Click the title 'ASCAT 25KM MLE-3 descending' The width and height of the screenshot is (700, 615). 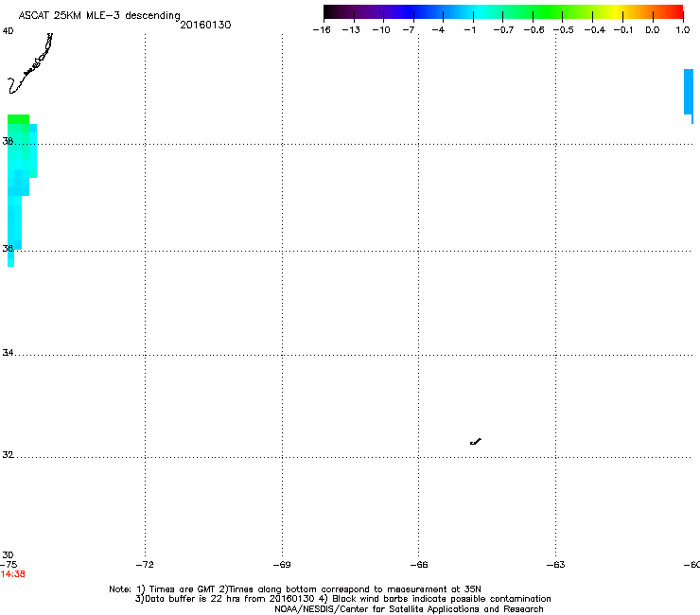99,15
